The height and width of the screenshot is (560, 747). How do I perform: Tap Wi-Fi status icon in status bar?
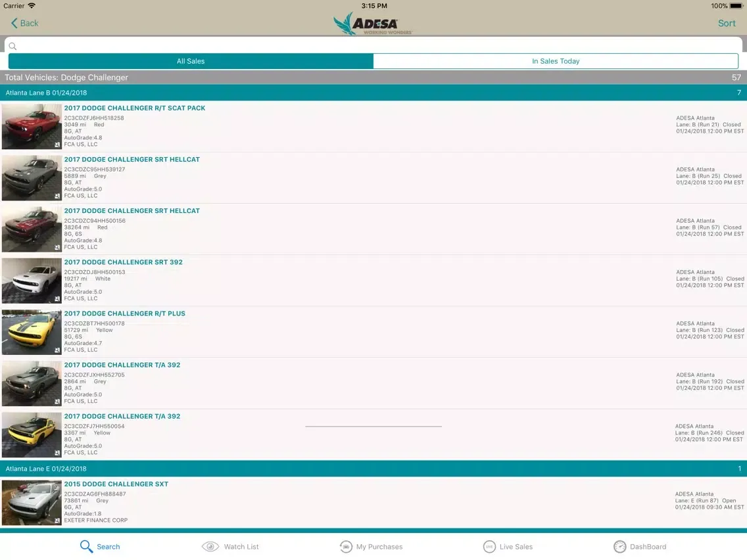click(x=32, y=6)
